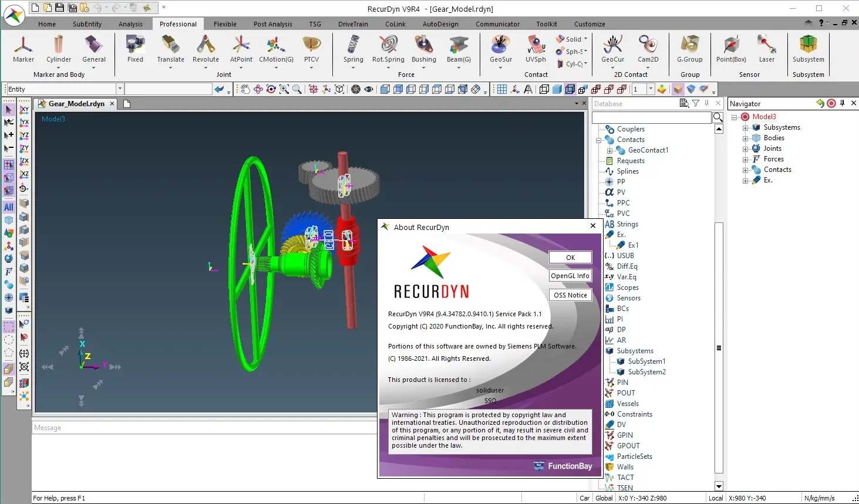Click the OpenGL Info button

point(570,276)
